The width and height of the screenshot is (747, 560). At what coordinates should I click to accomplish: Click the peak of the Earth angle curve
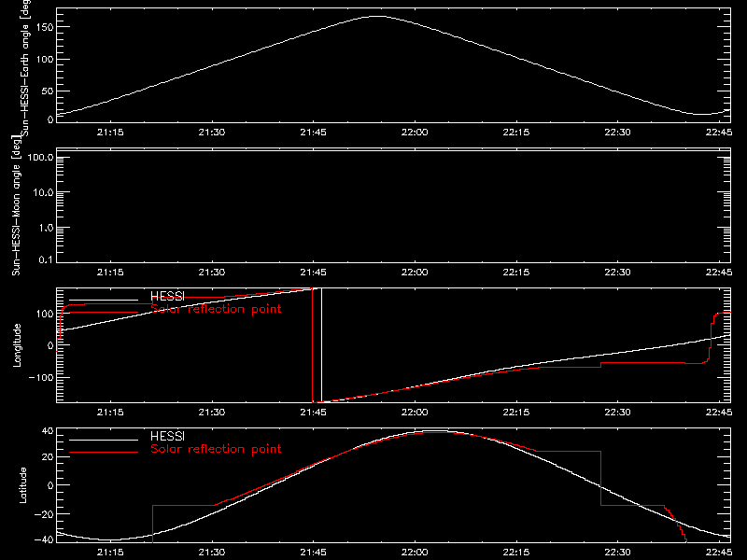pos(377,17)
